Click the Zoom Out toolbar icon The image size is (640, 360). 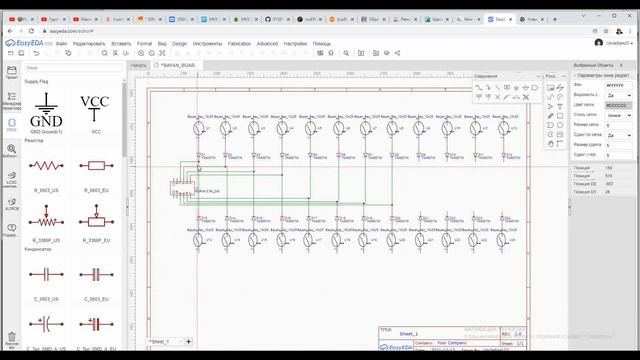(151, 53)
